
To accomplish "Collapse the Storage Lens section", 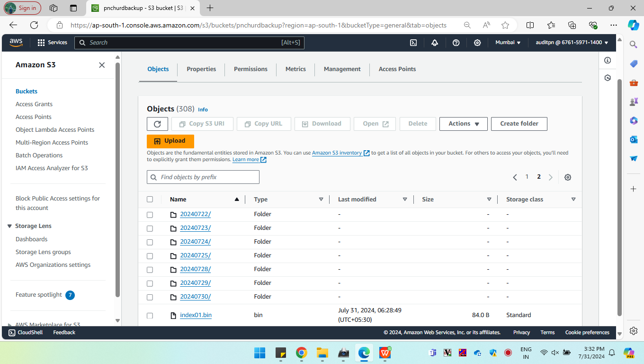I will point(9,226).
